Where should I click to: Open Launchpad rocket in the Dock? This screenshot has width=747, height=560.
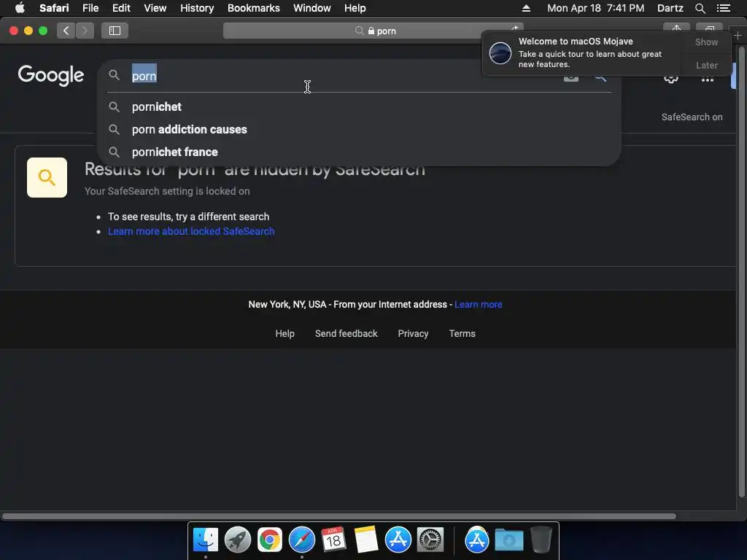click(238, 540)
